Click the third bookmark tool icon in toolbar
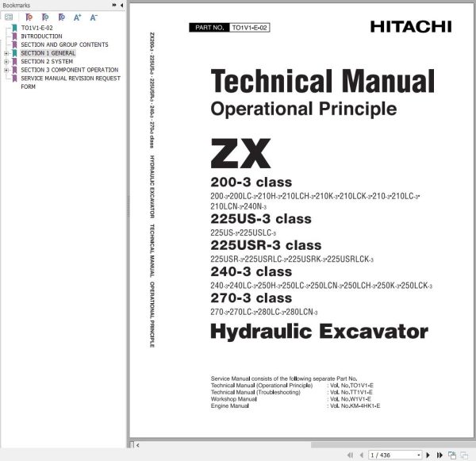 (62, 17)
